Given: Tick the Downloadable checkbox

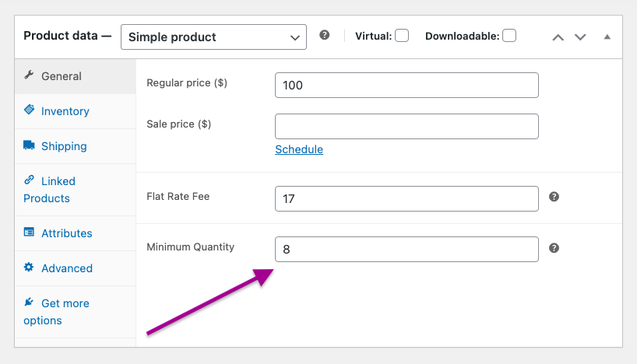Looking at the screenshot, I should tap(509, 36).
